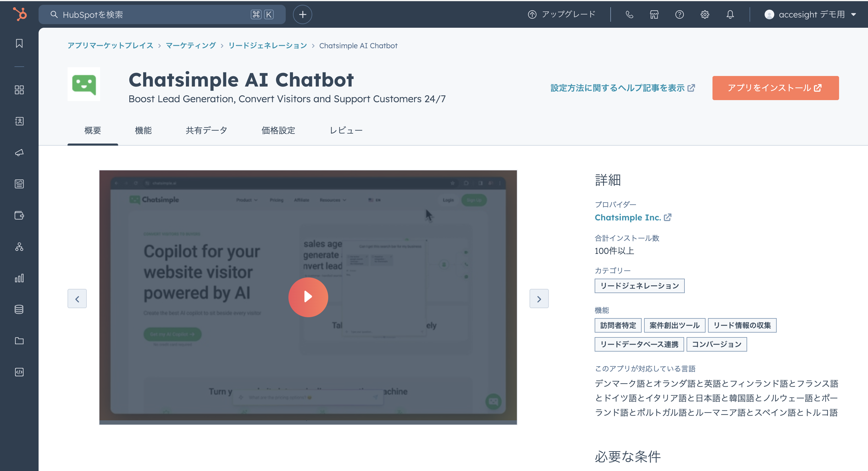The height and width of the screenshot is (471, 868).
Task: Open the notifications bell icon
Action: [x=730, y=14]
